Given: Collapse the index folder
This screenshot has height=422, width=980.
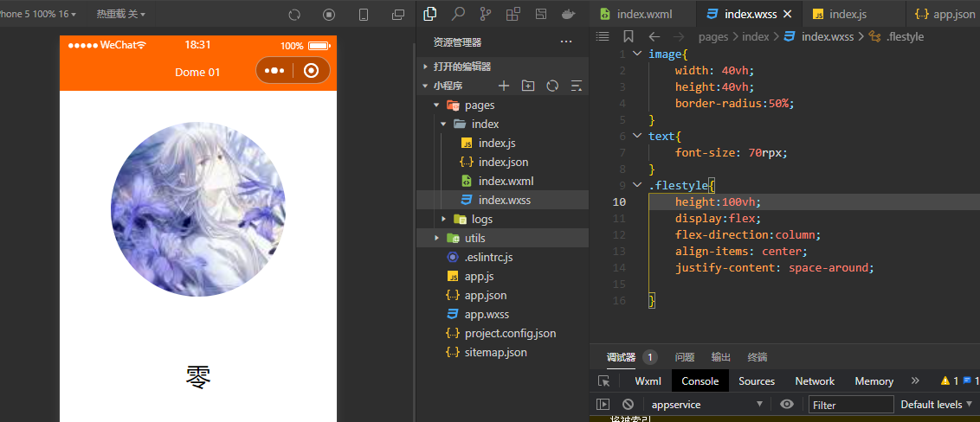Looking at the screenshot, I should [x=443, y=124].
